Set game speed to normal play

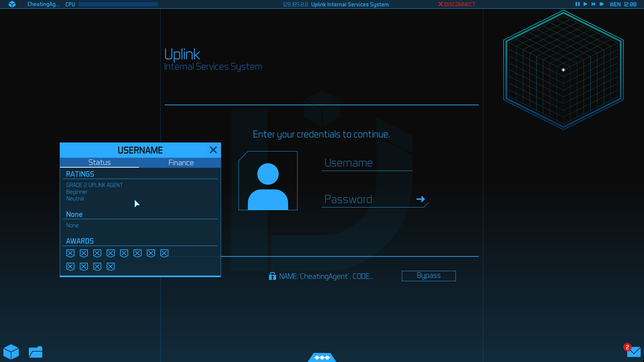click(x=585, y=4)
